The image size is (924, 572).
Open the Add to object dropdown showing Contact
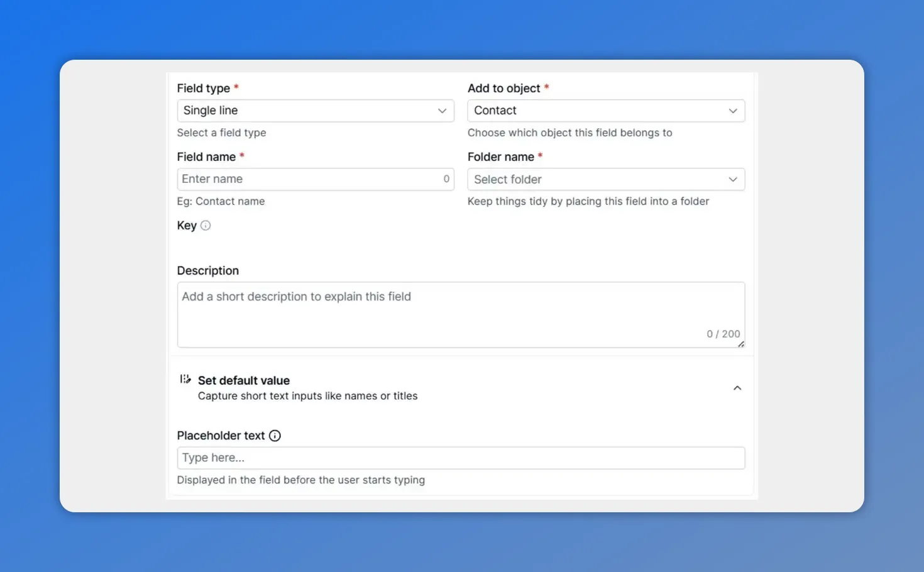point(605,110)
